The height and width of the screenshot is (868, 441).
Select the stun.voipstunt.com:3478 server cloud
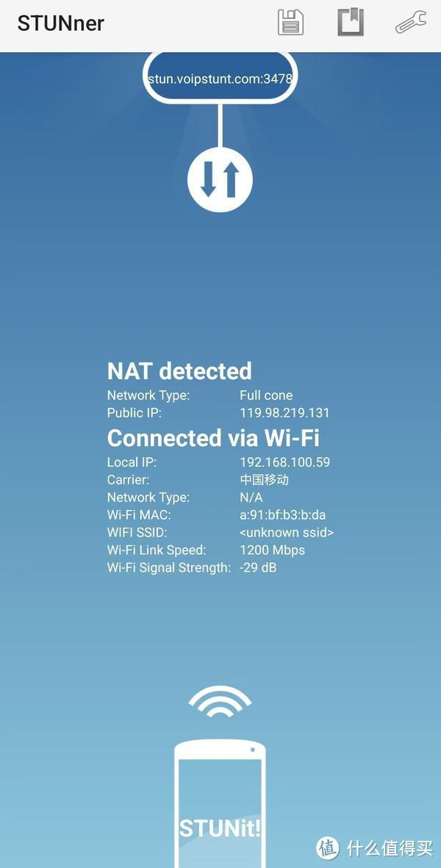point(220,78)
